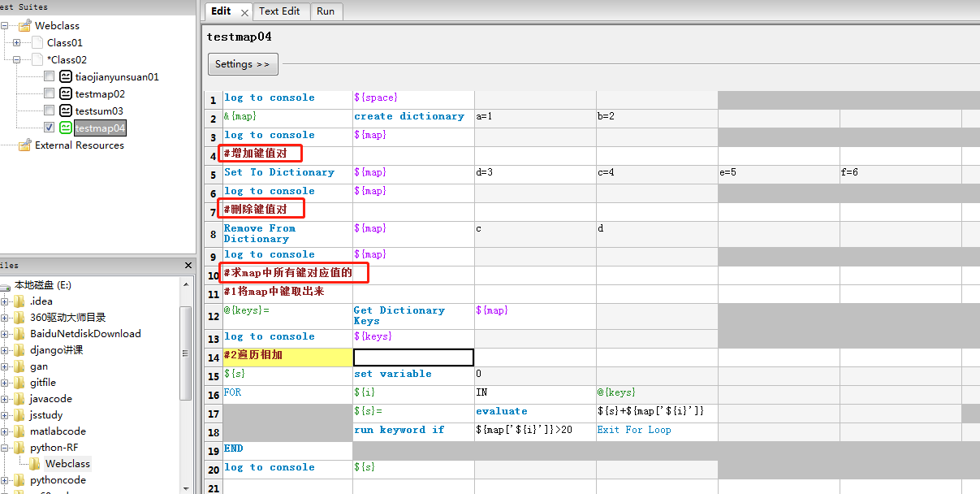Click the folder icon beside python-RF
The image size is (980, 494).
coord(20,448)
